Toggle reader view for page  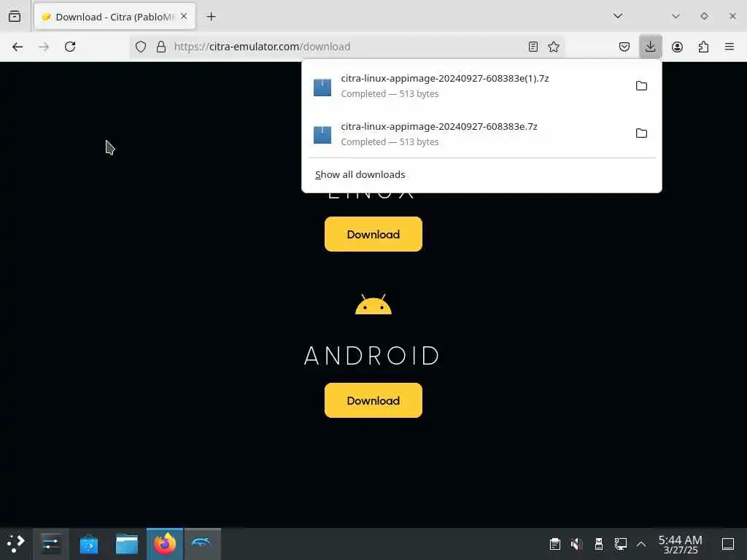(533, 47)
